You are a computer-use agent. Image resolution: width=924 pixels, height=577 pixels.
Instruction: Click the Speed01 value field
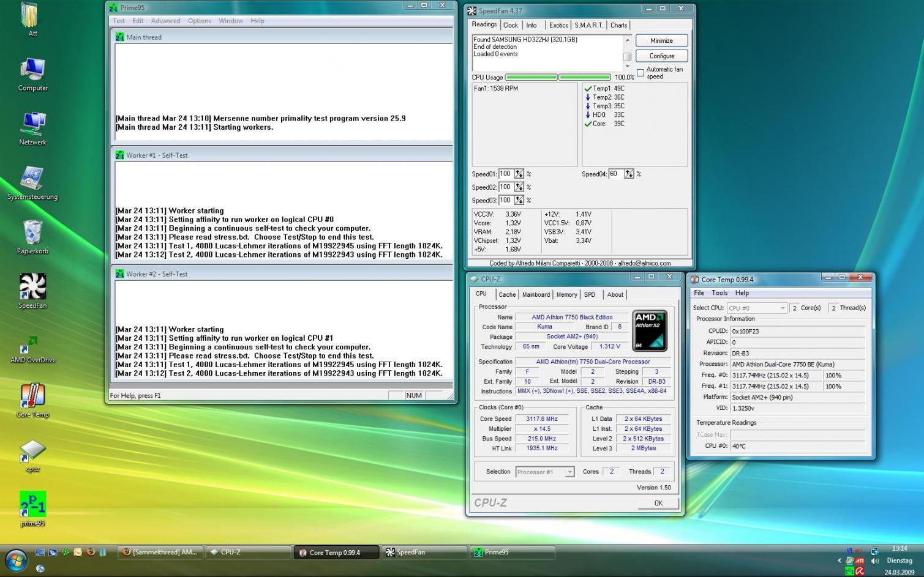click(506, 174)
